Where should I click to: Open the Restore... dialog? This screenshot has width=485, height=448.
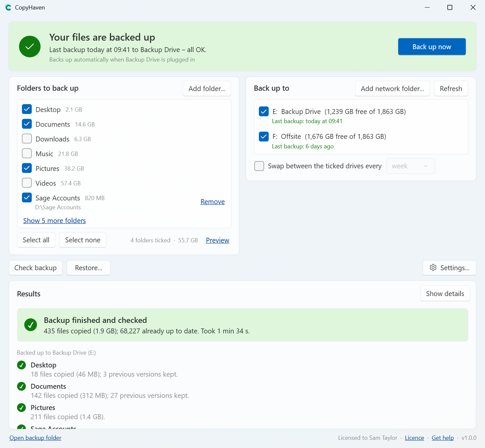pyautogui.click(x=88, y=268)
